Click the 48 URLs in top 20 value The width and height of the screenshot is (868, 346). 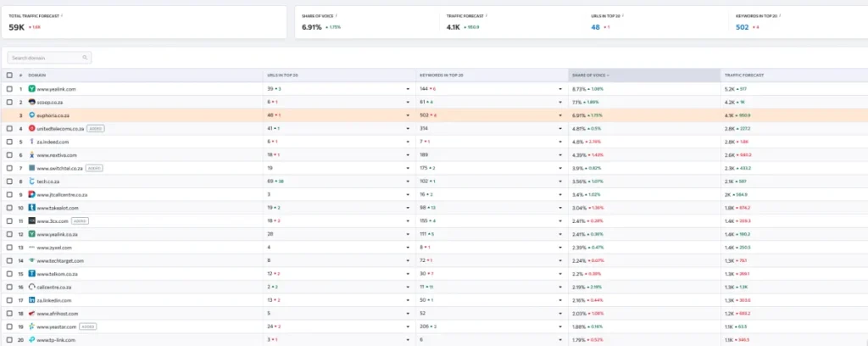coord(597,27)
